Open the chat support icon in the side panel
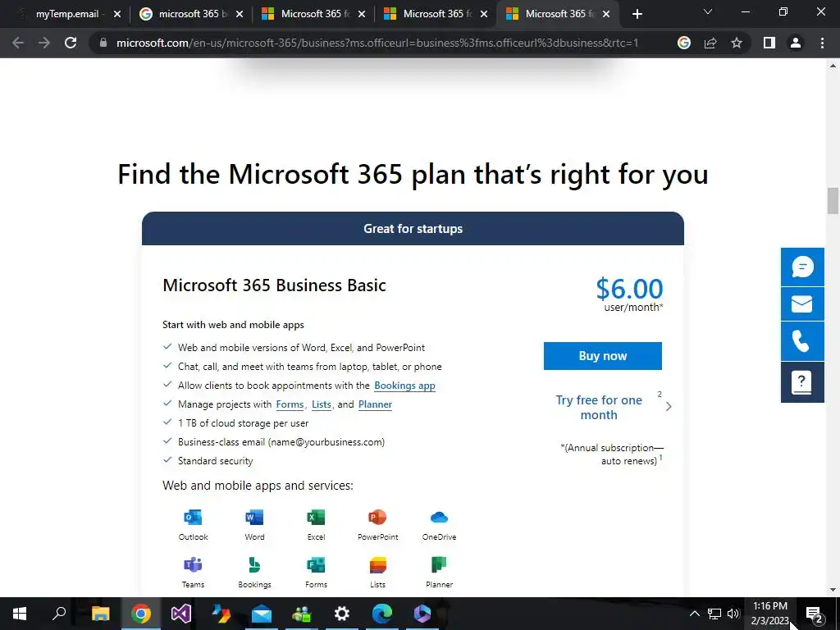 point(802,267)
